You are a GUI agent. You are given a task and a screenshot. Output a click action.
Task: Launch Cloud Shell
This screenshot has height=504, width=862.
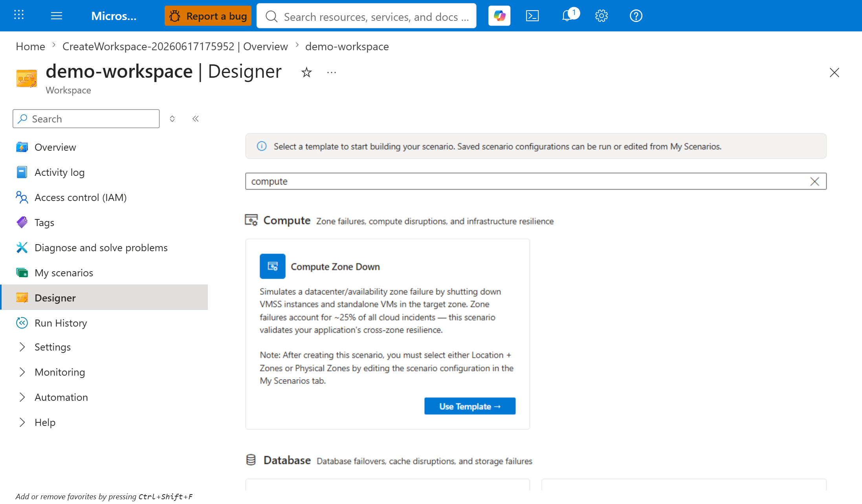tap(532, 16)
